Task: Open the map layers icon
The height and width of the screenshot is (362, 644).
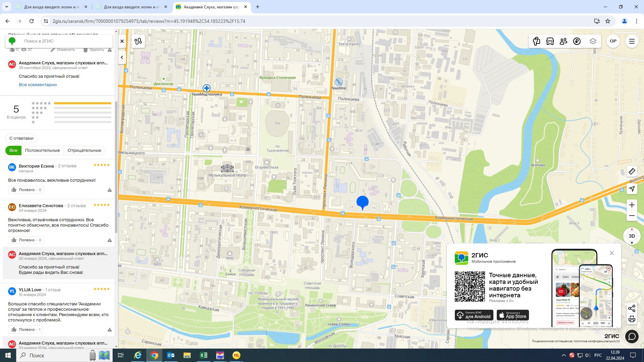Action: [593, 41]
